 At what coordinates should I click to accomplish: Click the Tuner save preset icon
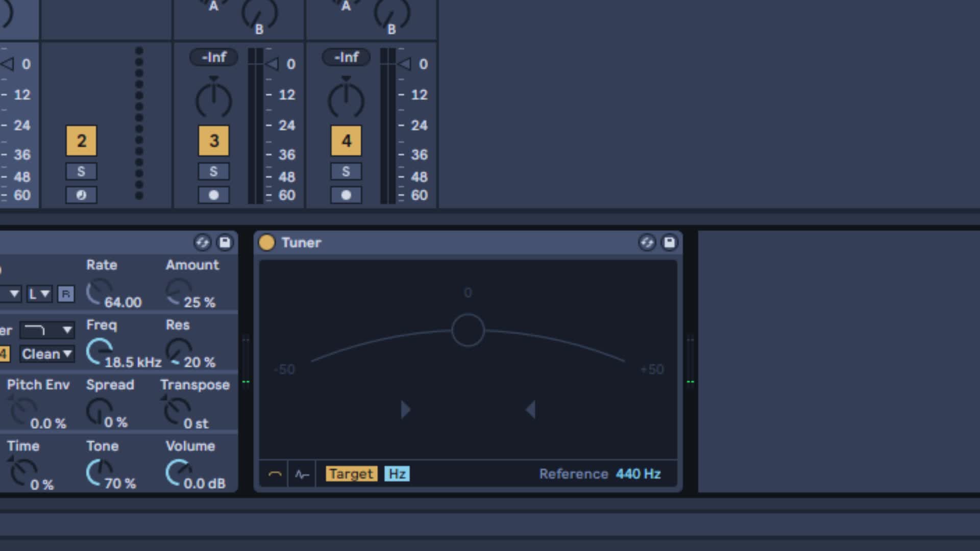tap(669, 242)
